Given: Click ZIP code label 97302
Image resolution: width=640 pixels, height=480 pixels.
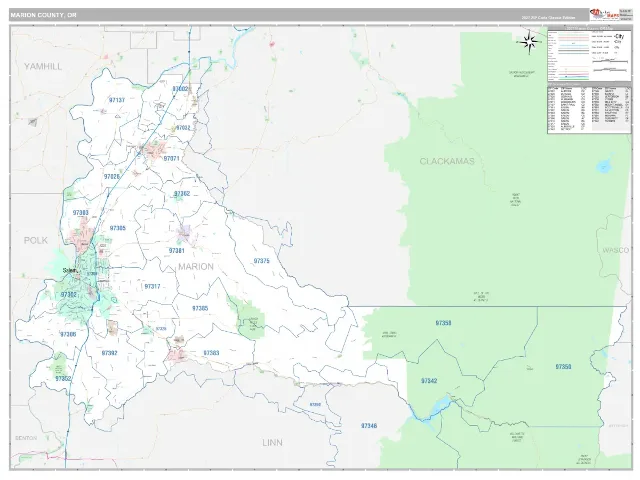Looking at the screenshot, I should (69, 295).
